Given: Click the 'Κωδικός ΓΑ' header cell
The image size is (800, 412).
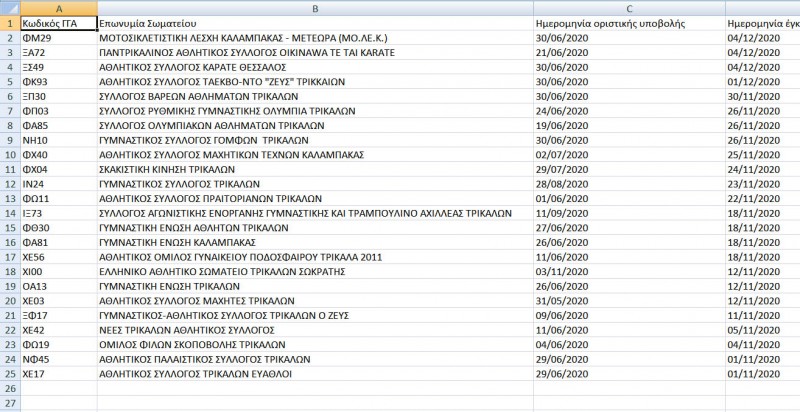Looking at the screenshot, I should (x=56, y=22).
